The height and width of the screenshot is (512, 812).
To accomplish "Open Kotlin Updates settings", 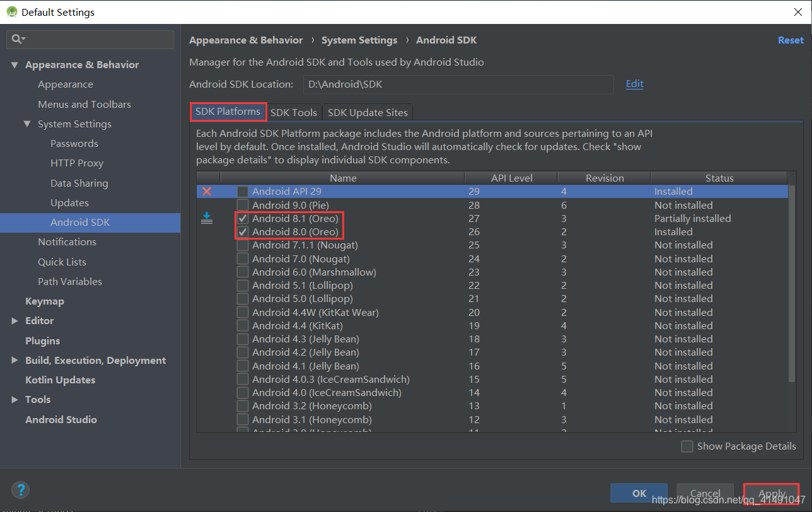I will [61, 380].
